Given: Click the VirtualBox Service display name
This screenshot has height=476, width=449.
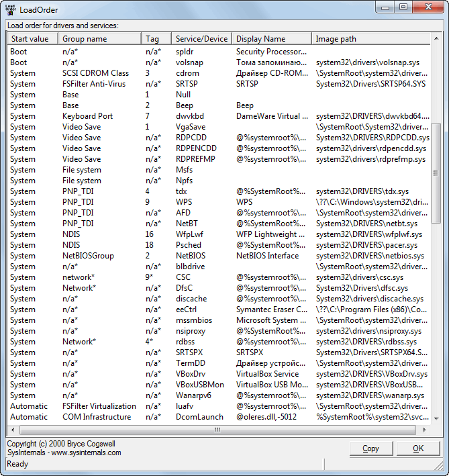Looking at the screenshot, I should tap(268, 375).
